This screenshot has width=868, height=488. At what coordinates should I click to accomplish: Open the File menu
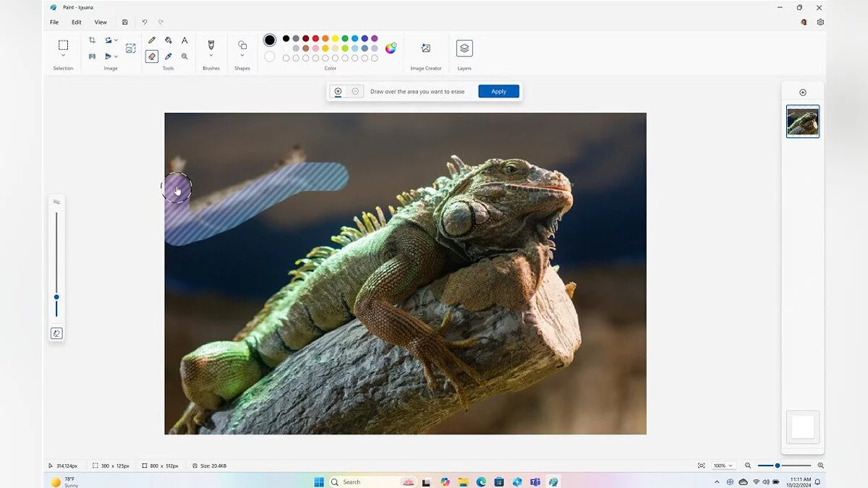pyautogui.click(x=54, y=22)
